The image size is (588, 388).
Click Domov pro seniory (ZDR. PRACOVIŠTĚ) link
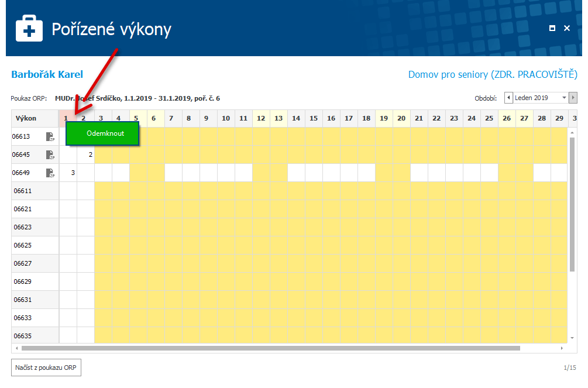[x=493, y=74]
